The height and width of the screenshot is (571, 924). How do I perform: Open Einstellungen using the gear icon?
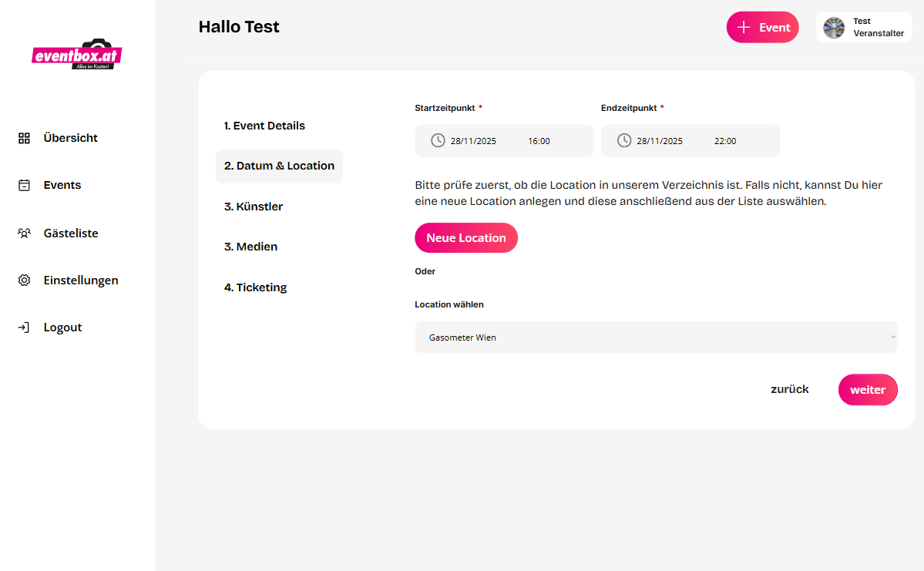pos(24,280)
